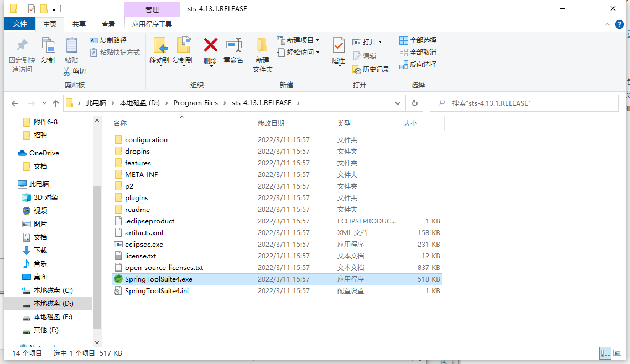Sort by Name (名称) column header
Image resolution: width=630 pixels, height=364 pixels.
pyautogui.click(x=183, y=123)
